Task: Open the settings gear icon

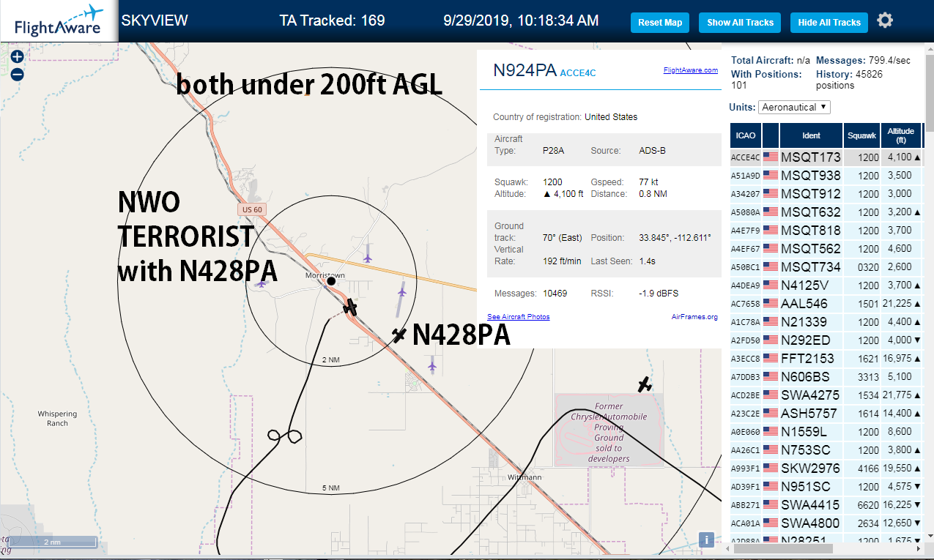Action: click(885, 20)
